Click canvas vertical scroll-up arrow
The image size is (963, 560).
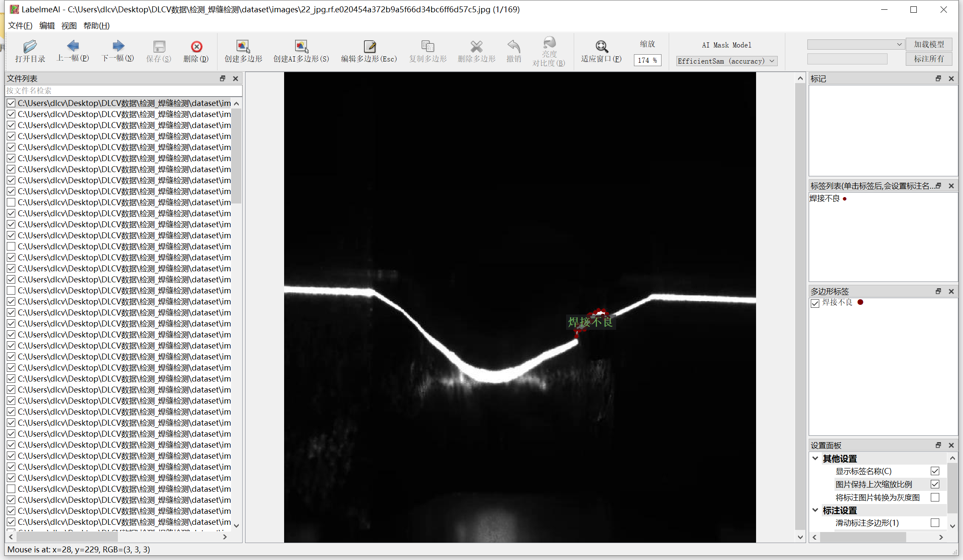click(x=800, y=78)
